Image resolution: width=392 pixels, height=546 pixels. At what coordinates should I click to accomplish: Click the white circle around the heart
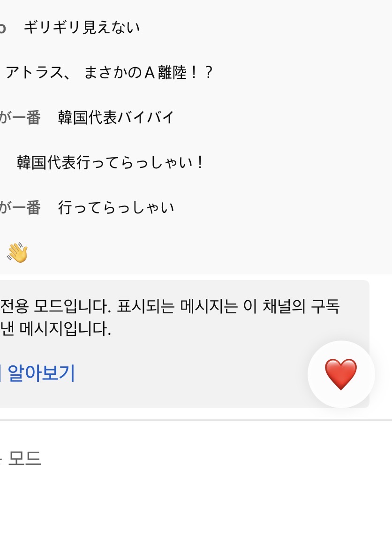point(341,374)
